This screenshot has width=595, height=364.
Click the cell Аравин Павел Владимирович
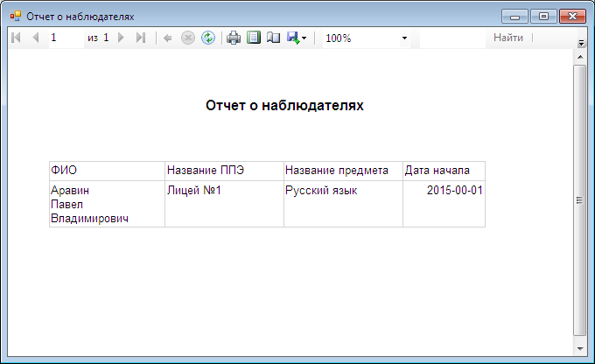click(107, 204)
